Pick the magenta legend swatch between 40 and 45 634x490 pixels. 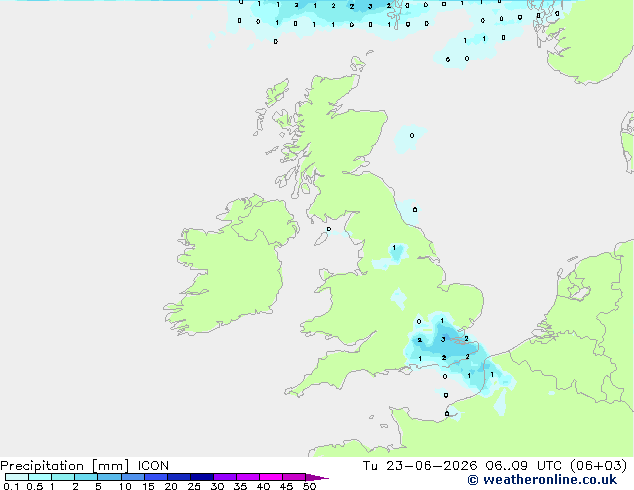pos(271,477)
